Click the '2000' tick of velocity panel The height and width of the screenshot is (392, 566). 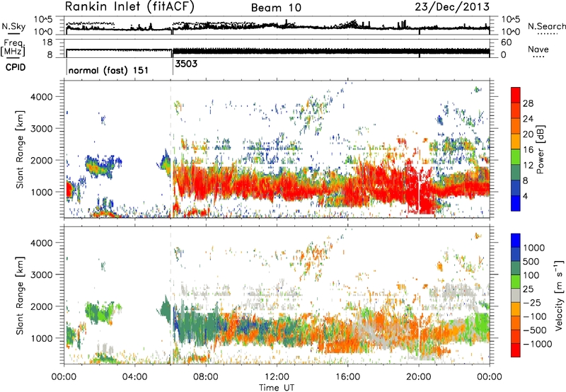[x=42, y=306]
